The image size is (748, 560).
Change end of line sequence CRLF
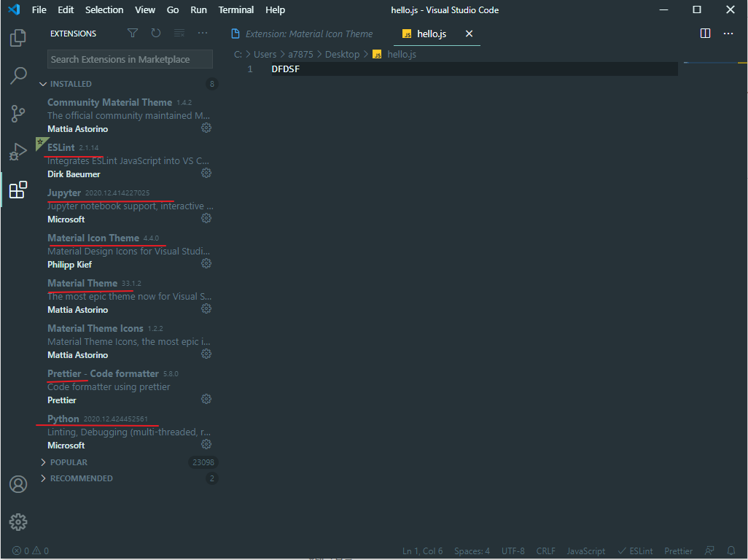pyautogui.click(x=546, y=551)
